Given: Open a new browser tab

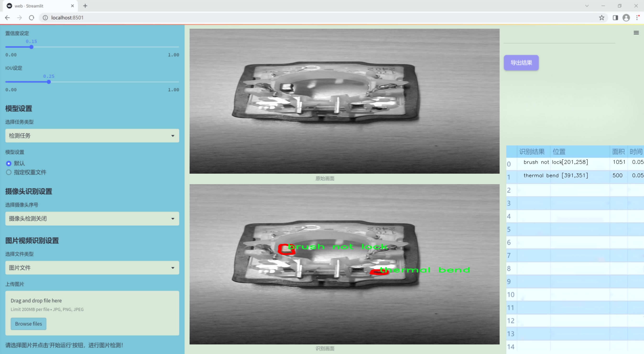Looking at the screenshot, I should tap(85, 6).
